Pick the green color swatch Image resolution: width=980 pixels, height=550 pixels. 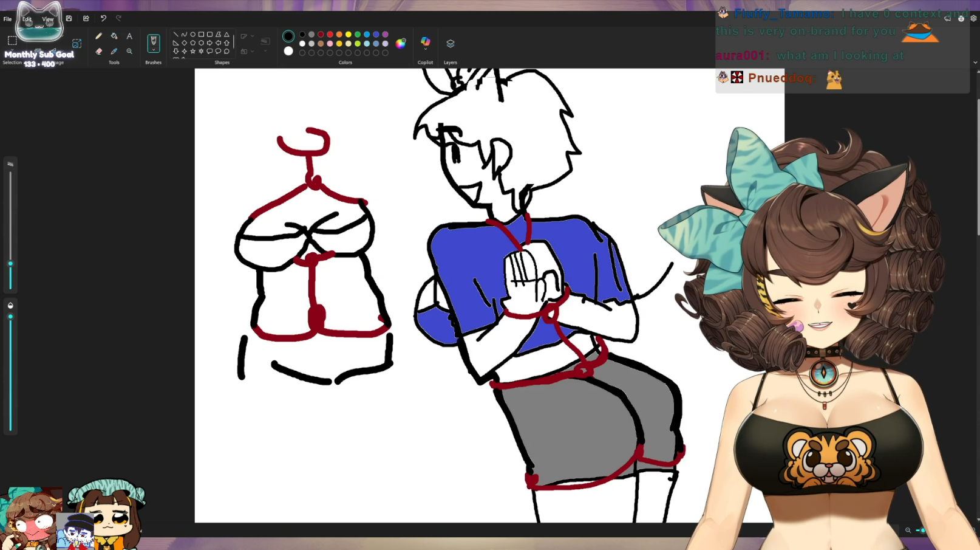tap(358, 35)
